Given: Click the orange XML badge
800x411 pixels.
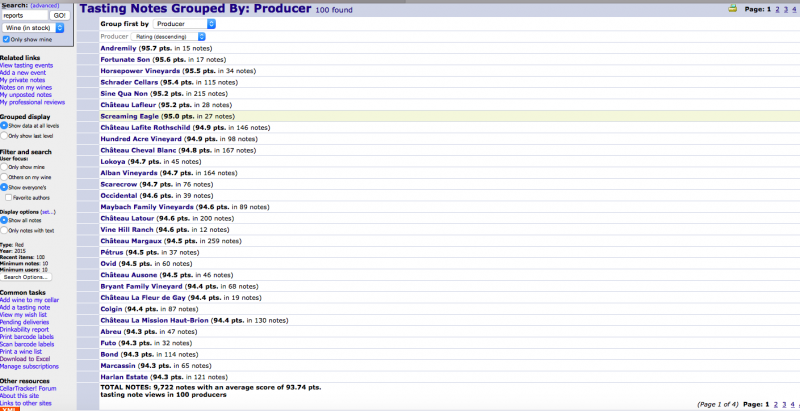Looking at the screenshot, I should click(x=10, y=409).
